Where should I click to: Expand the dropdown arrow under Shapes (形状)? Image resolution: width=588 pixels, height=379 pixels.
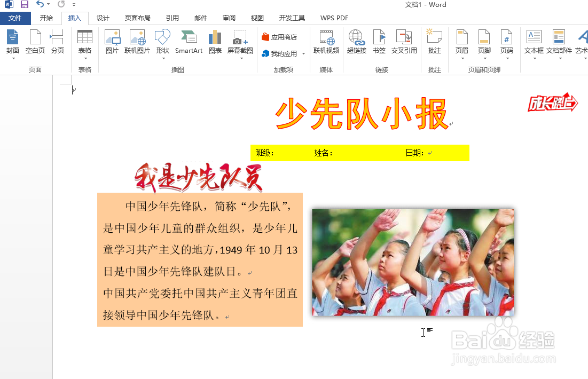pos(163,59)
